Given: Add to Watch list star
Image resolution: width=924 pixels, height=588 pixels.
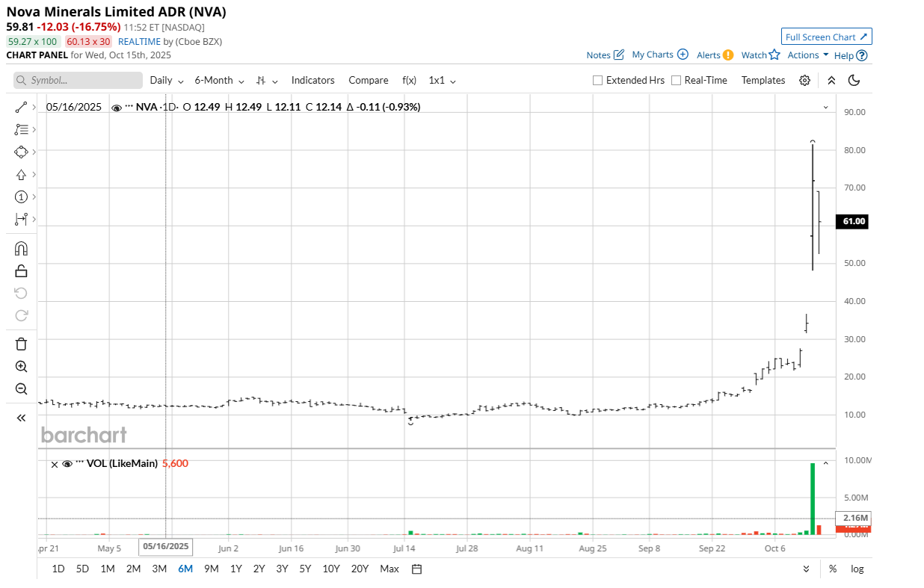Looking at the screenshot, I should tap(774, 55).
